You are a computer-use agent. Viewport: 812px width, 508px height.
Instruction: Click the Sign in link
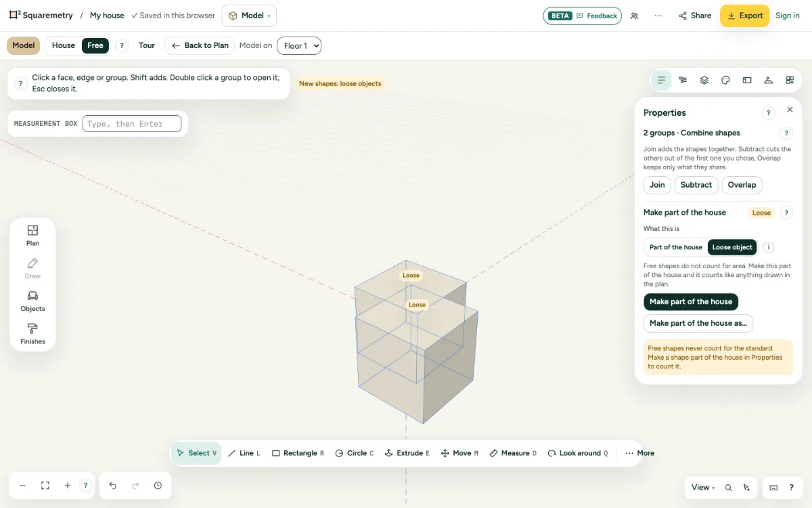pos(788,16)
